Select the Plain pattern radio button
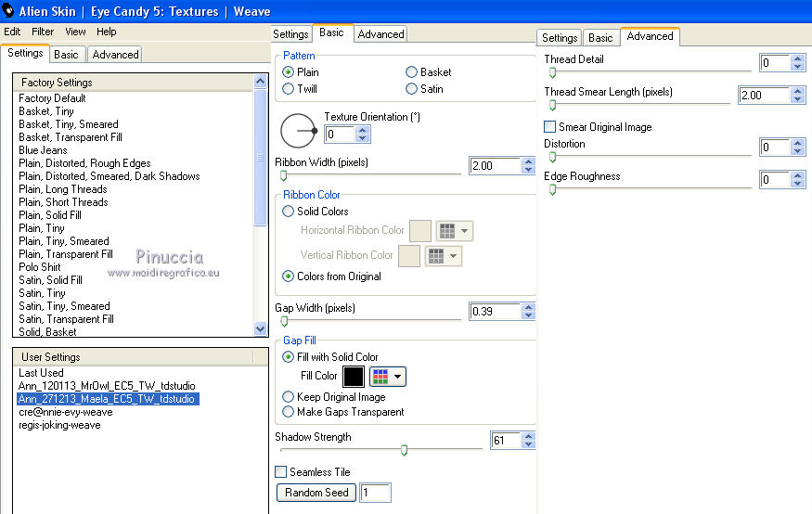 (x=288, y=72)
